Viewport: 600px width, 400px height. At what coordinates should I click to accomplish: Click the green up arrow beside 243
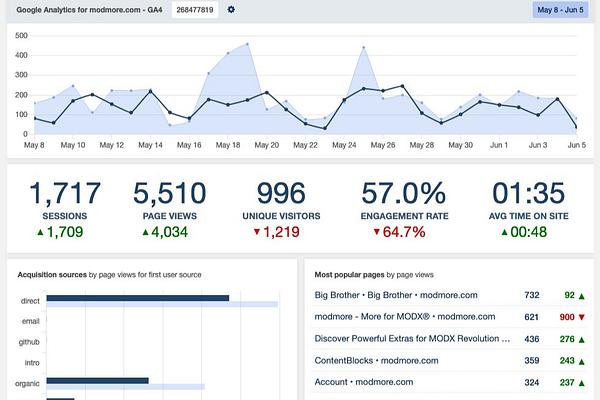point(582,361)
